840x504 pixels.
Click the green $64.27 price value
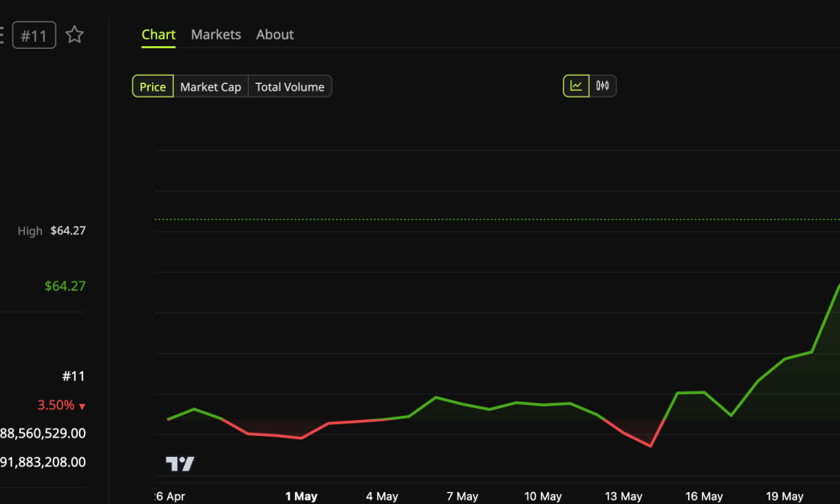pos(65,286)
